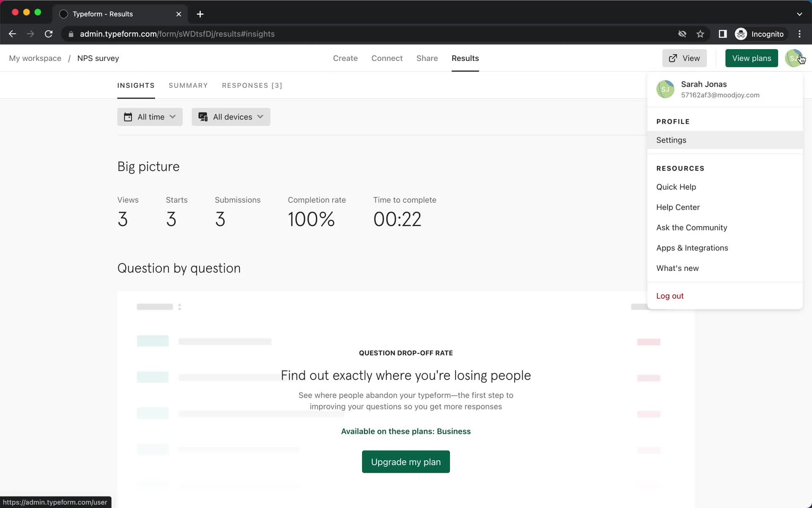The width and height of the screenshot is (812, 508).
Task: Expand the All devices filter dropdown
Action: click(231, 116)
